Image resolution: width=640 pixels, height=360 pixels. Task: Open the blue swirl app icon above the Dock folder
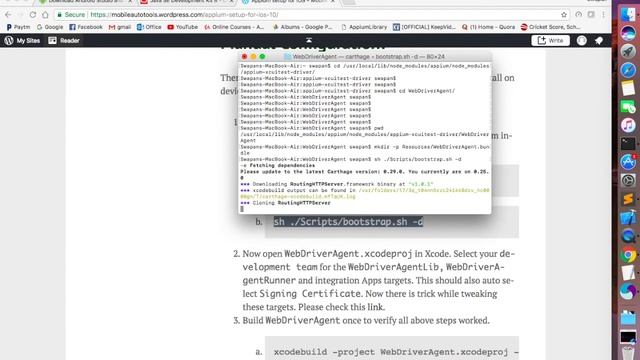628,292
